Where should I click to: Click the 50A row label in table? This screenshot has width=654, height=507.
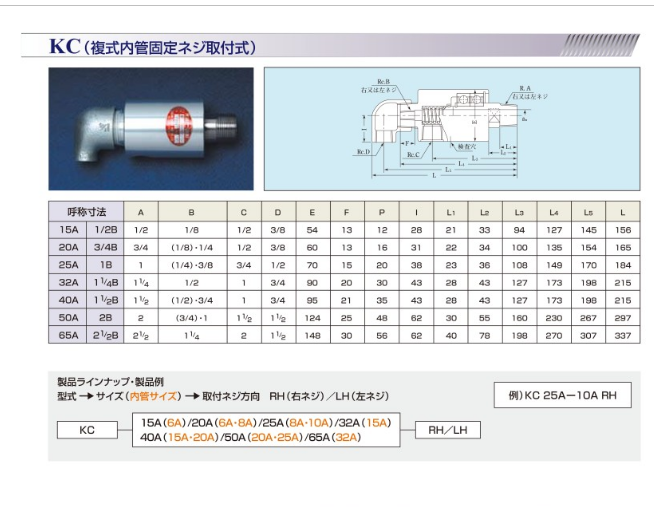(x=68, y=318)
